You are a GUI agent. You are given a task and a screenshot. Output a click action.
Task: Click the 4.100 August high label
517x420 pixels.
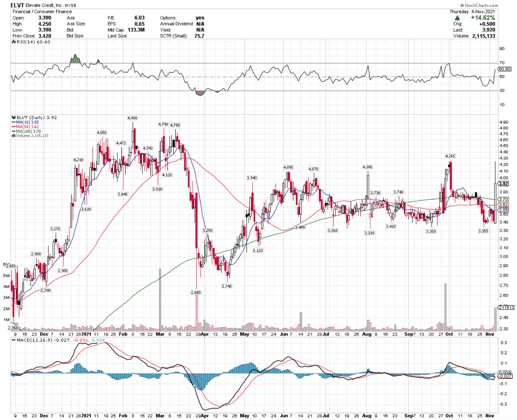[367, 167]
